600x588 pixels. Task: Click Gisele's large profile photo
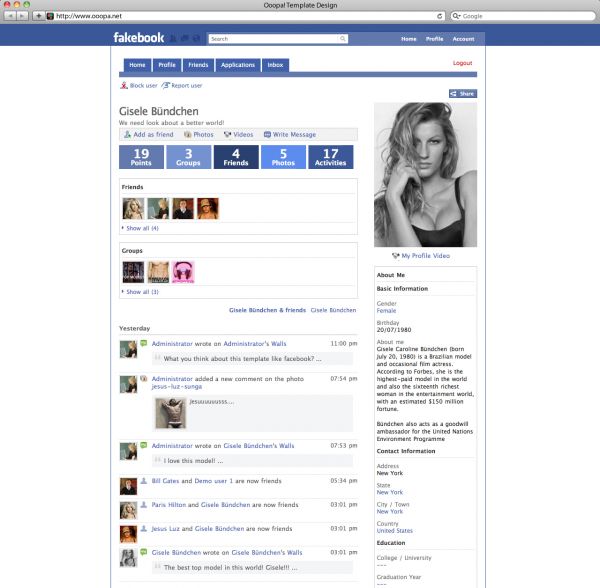pyautogui.click(x=426, y=175)
